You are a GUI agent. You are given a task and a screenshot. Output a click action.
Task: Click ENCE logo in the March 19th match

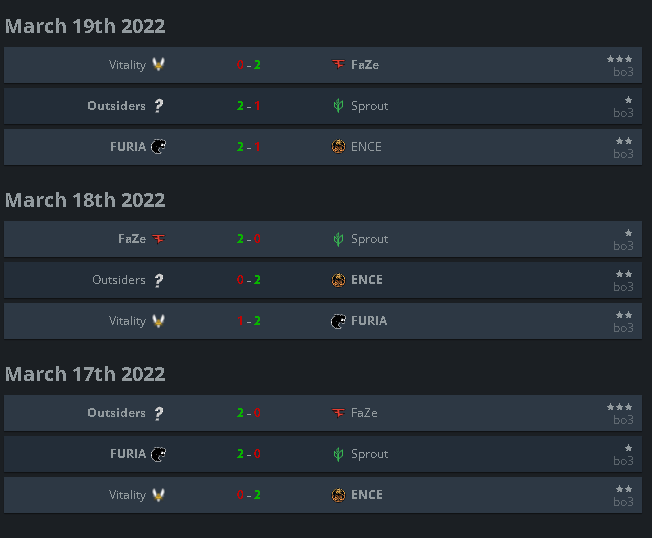pyautogui.click(x=338, y=146)
